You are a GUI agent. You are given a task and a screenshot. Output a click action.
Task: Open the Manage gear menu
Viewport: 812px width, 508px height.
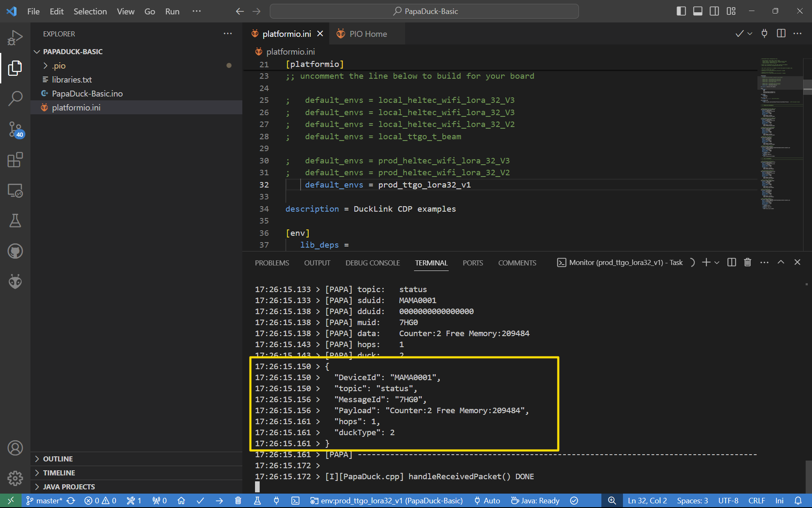click(15, 478)
